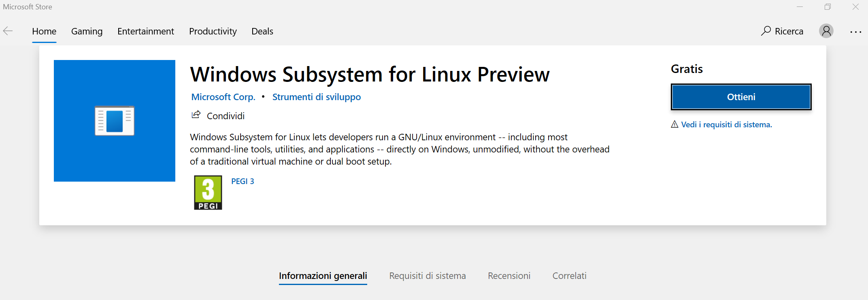This screenshot has width=868, height=300.
Task: Open the Entertainment section
Action: (x=146, y=31)
